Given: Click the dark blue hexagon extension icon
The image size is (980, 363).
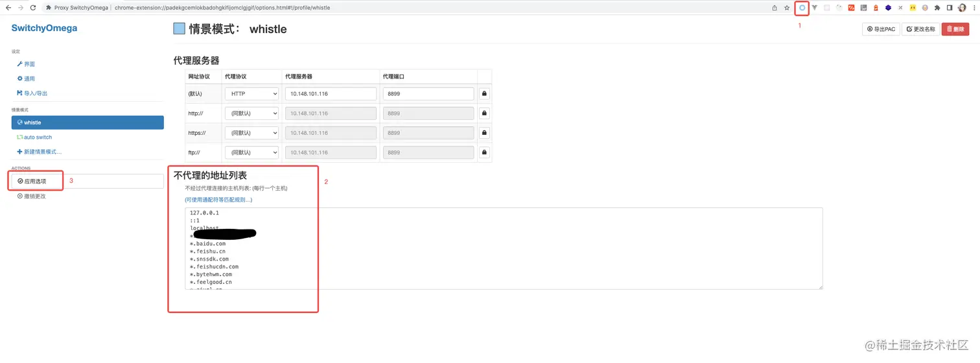Looking at the screenshot, I should click(x=888, y=8).
